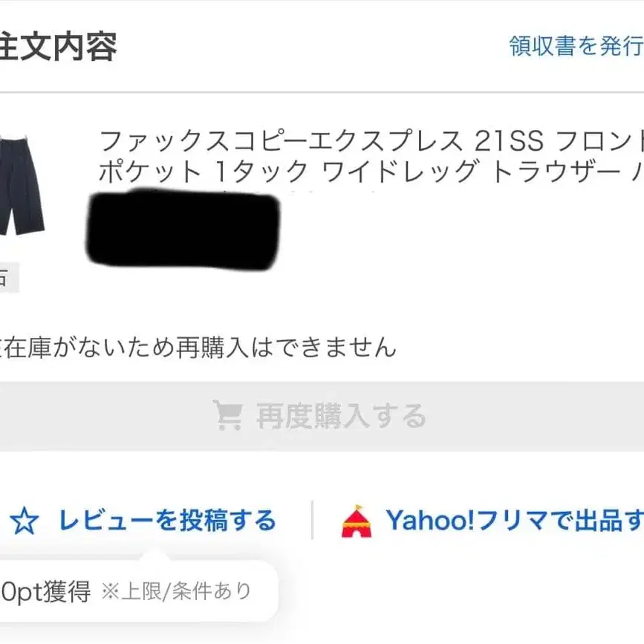Click the 在庫がないため再購入はできません notice

(197, 347)
